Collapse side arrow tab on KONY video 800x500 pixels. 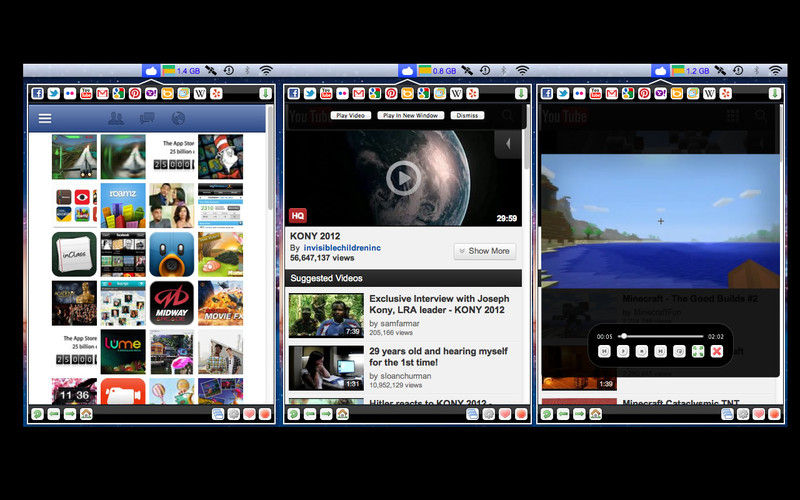point(508,144)
